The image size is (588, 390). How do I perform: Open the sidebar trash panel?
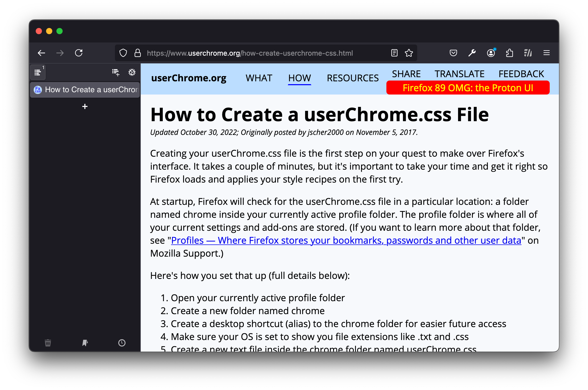point(48,343)
